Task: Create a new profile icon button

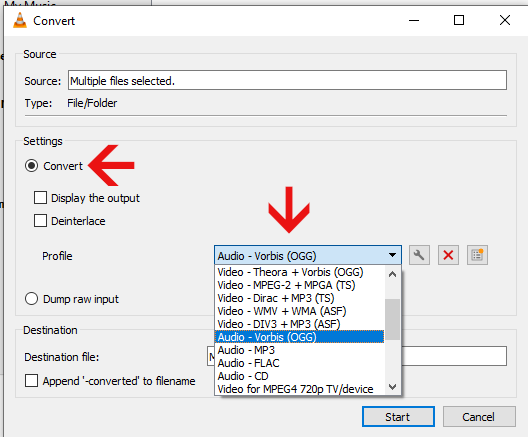Action: click(x=477, y=255)
